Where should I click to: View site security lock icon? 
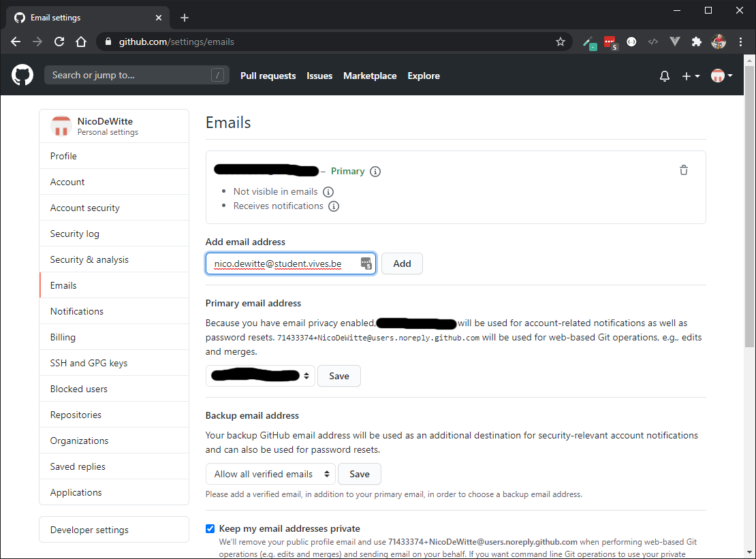[x=108, y=42]
